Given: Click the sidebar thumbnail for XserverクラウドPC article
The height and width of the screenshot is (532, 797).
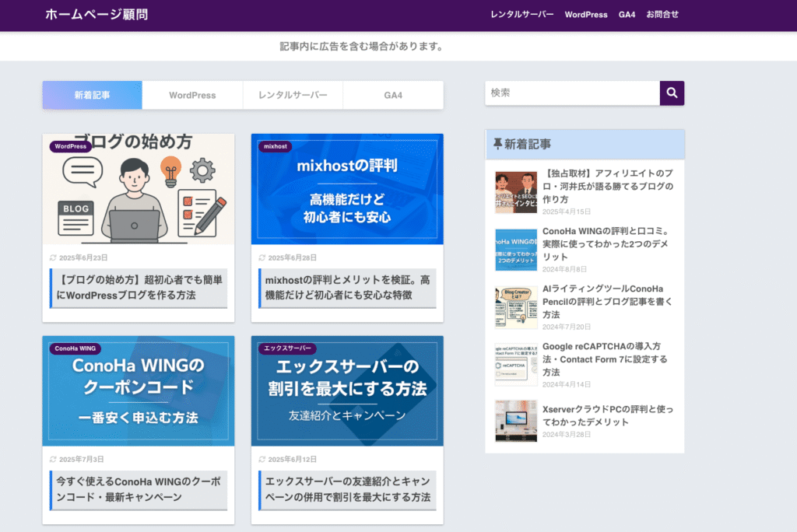Looking at the screenshot, I should tap(516, 422).
